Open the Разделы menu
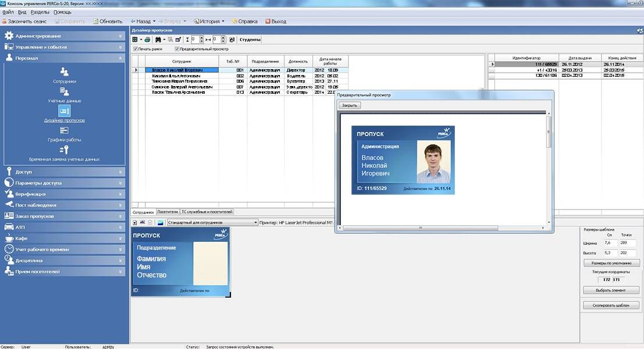Image resolution: width=644 pixels, height=349 pixels. point(40,12)
